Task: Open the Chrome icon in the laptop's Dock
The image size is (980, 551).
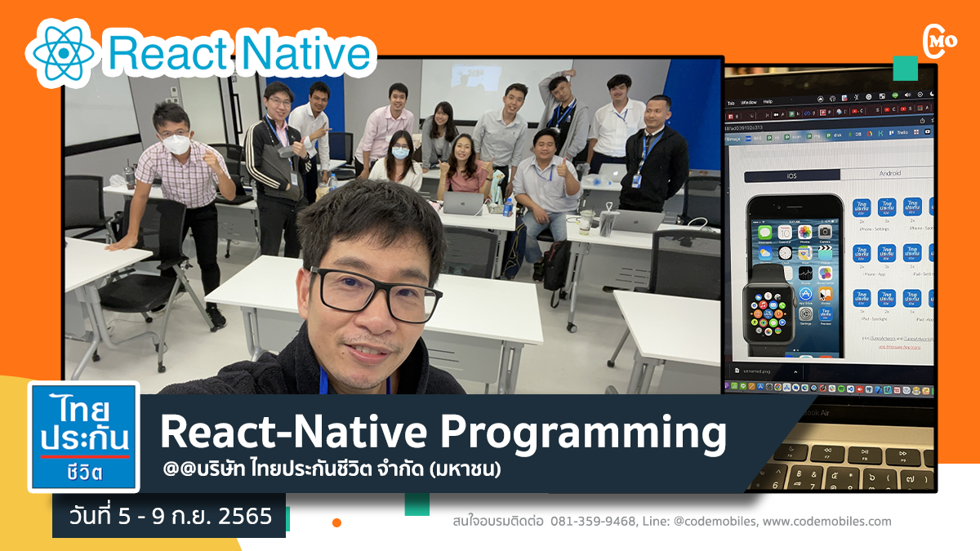Action: pos(777,387)
